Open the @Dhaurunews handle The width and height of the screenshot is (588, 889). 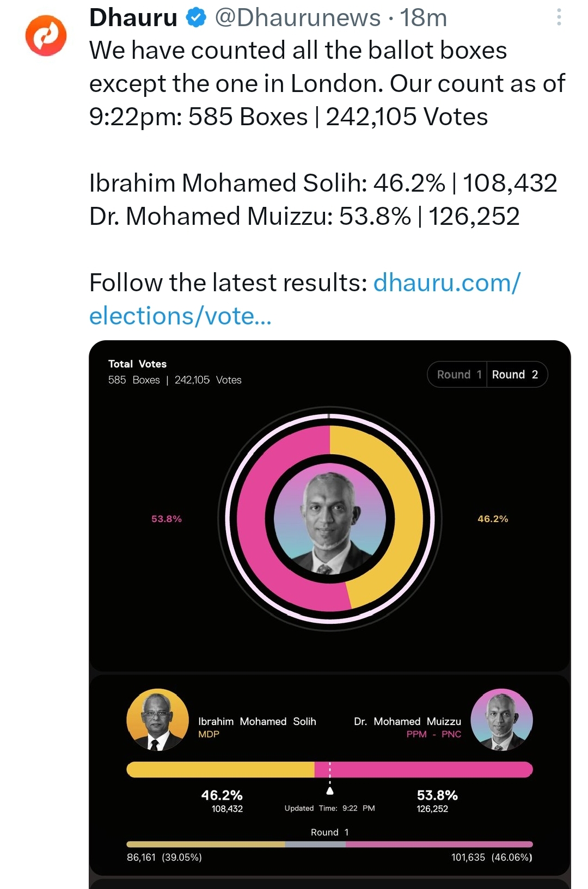(298, 17)
